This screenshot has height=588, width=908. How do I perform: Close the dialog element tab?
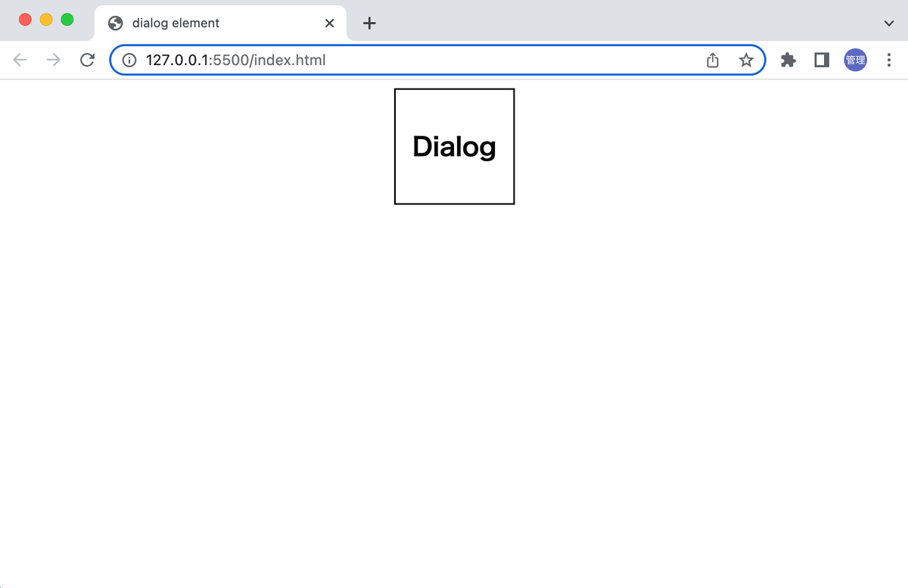tap(329, 23)
